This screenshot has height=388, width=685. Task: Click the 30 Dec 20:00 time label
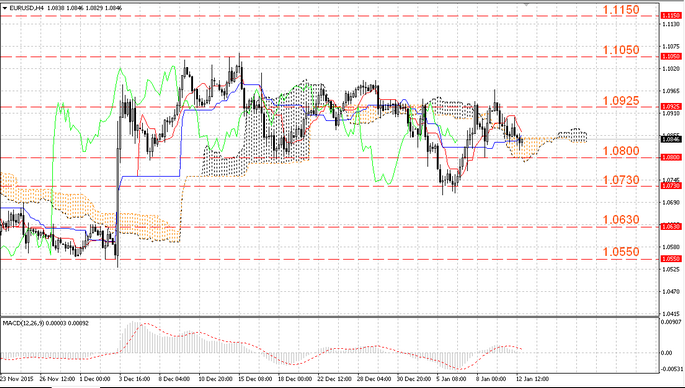(x=415, y=379)
